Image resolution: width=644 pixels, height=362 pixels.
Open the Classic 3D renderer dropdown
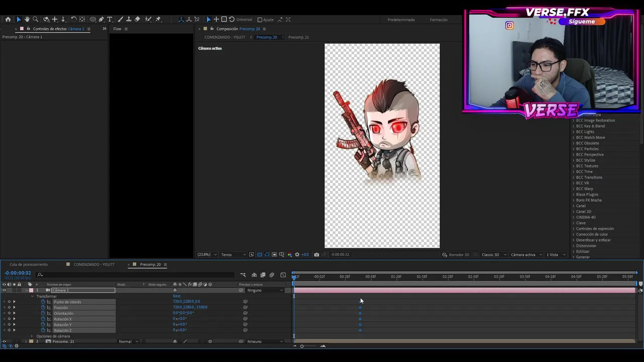click(493, 255)
